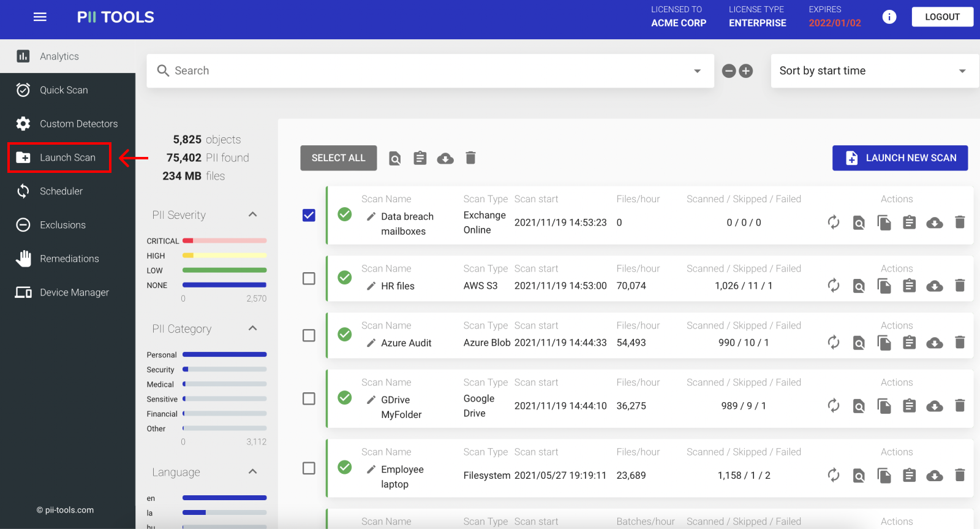The height and width of the screenshot is (529, 980).
Task: Click the PII TOOLS logo
Action: pyautogui.click(x=115, y=17)
